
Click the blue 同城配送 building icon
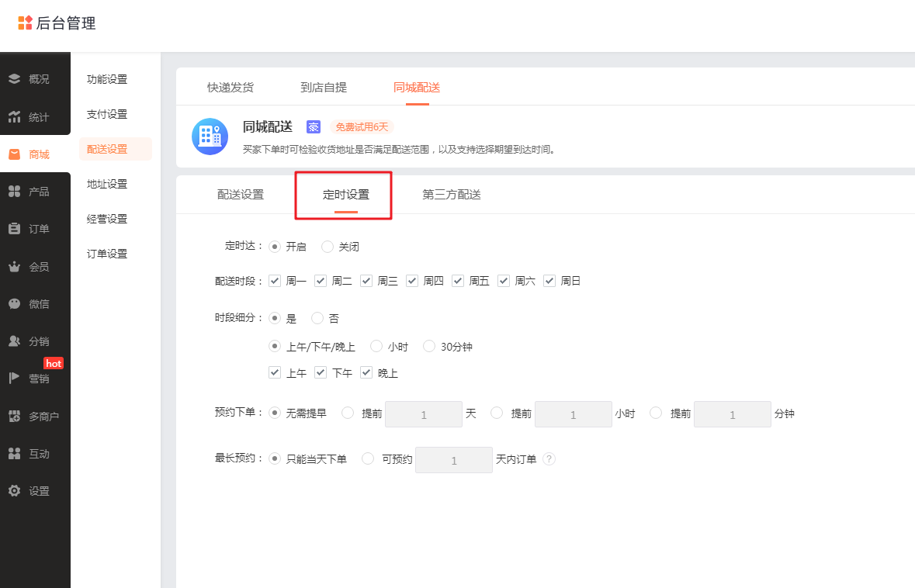(210, 137)
